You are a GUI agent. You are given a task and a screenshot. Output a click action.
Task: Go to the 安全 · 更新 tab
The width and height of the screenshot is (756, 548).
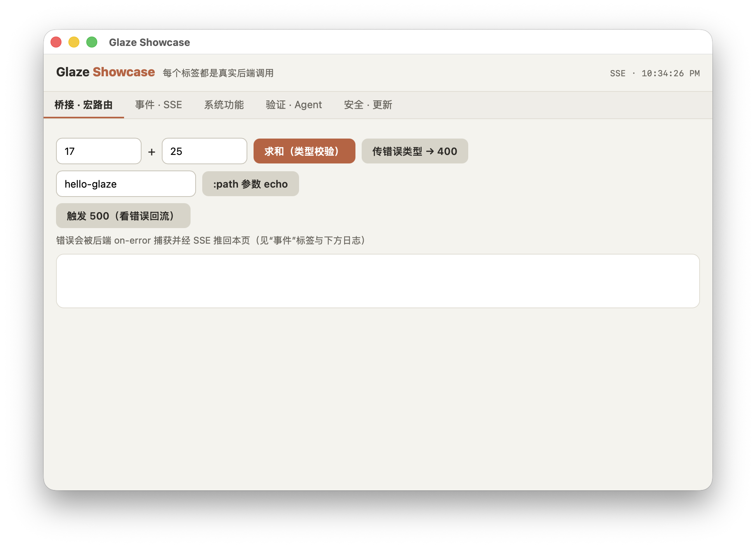pyautogui.click(x=368, y=105)
